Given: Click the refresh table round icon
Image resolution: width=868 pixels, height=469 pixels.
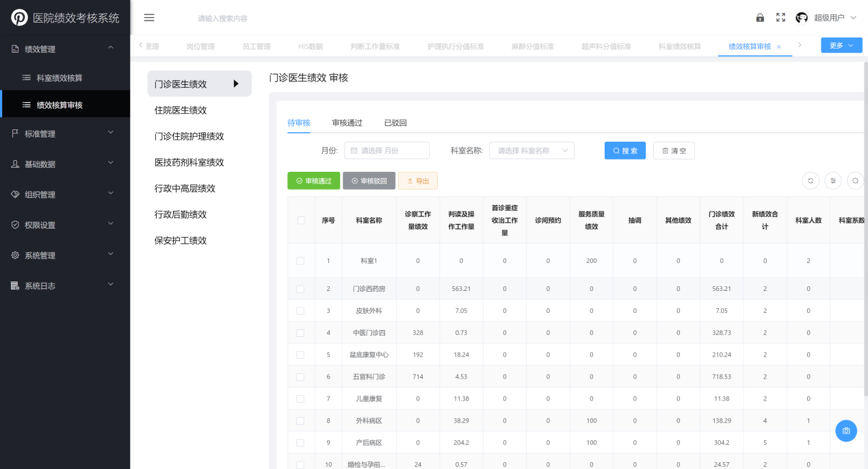Looking at the screenshot, I should 811,181.
